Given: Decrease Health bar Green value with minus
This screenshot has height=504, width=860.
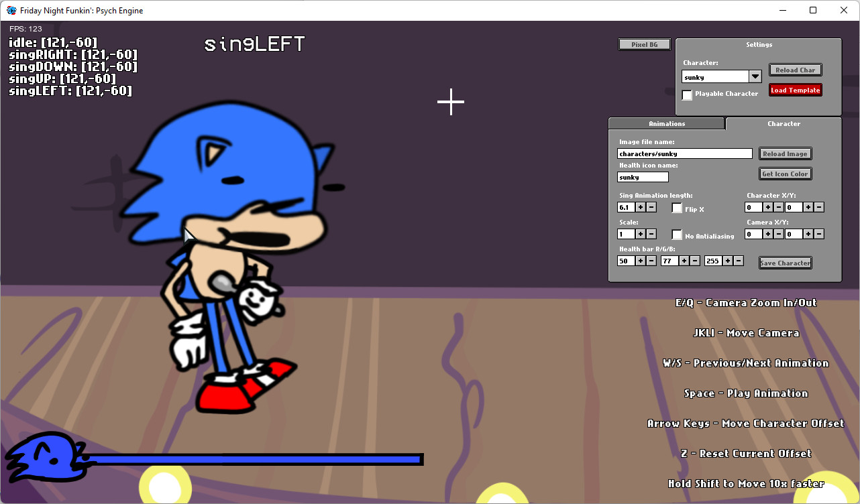Looking at the screenshot, I should point(695,261).
